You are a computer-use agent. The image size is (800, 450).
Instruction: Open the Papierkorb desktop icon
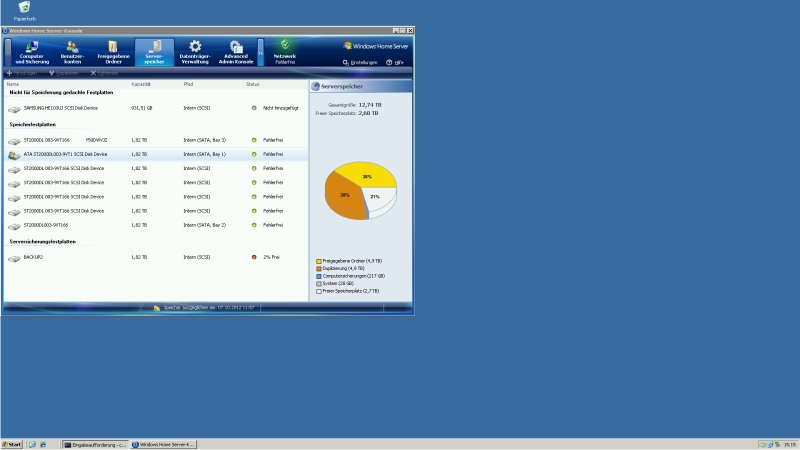[23, 9]
